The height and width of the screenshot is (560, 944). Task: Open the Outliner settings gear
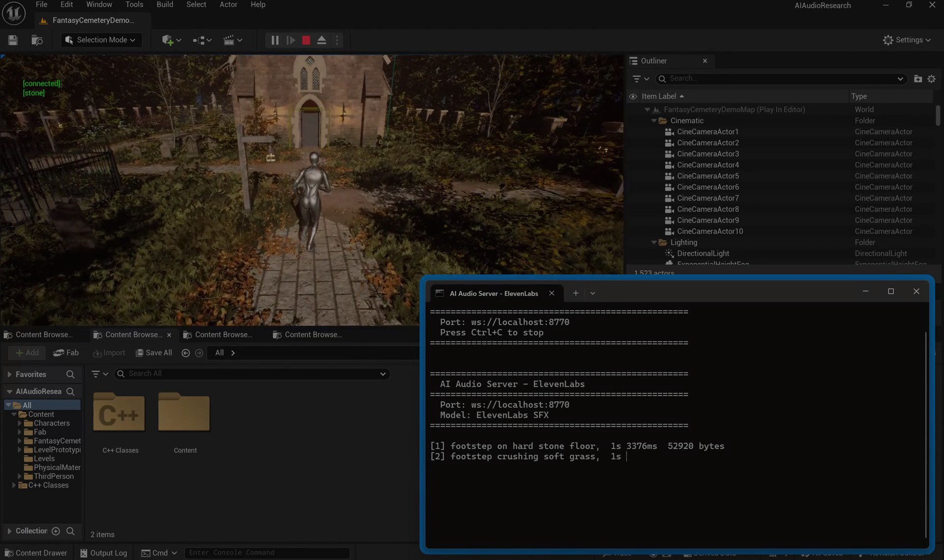pos(931,79)
